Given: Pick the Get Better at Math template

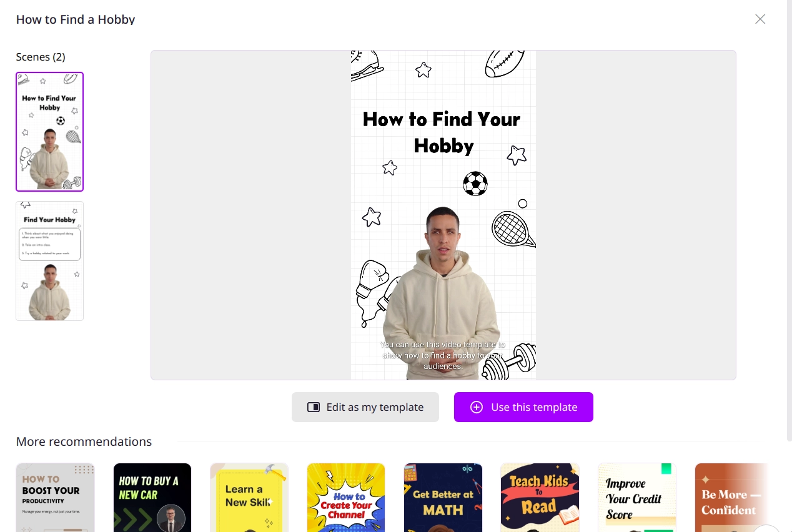Looking at the screenshot, I should 443,498.
